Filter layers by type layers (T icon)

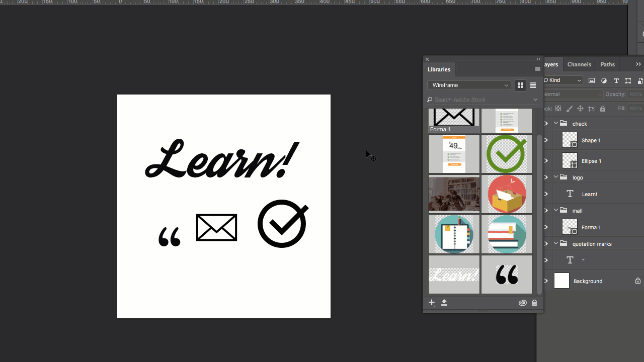616,80
